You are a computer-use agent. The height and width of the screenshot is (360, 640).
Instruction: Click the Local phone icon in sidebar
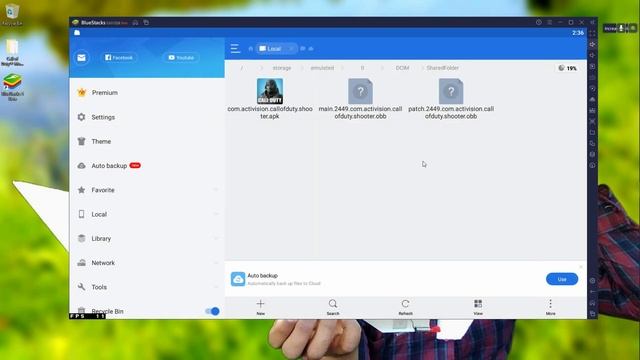pos(82,214)
